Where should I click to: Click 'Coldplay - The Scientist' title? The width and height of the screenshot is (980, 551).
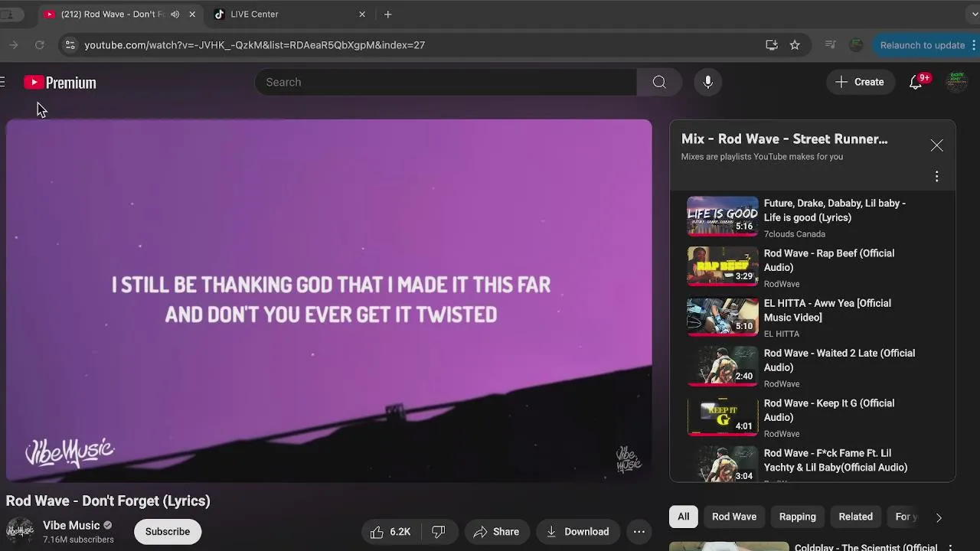click(866, 547)
